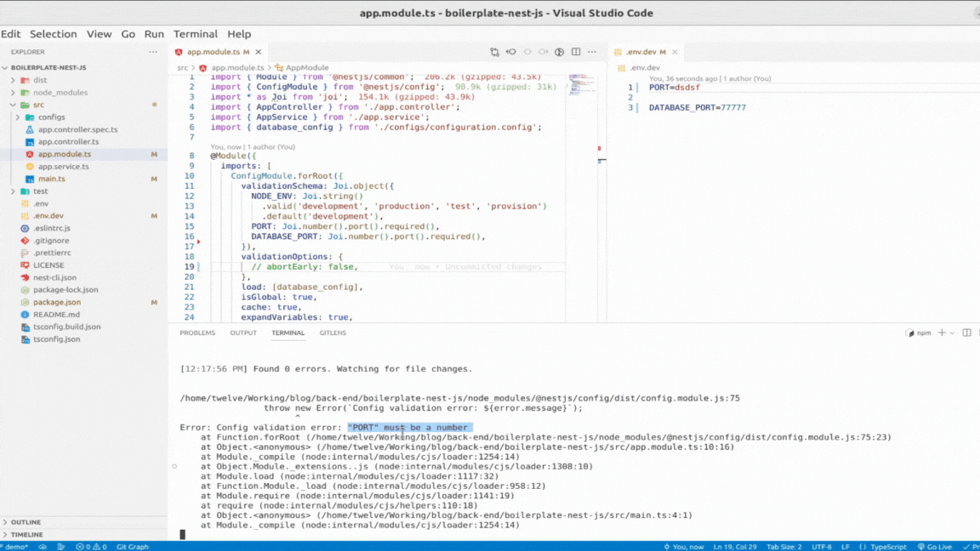This screenshot has height=551, width=980.
Task: Switch to the PROBLEMS tab in the panel
Action: coord(197,332)
